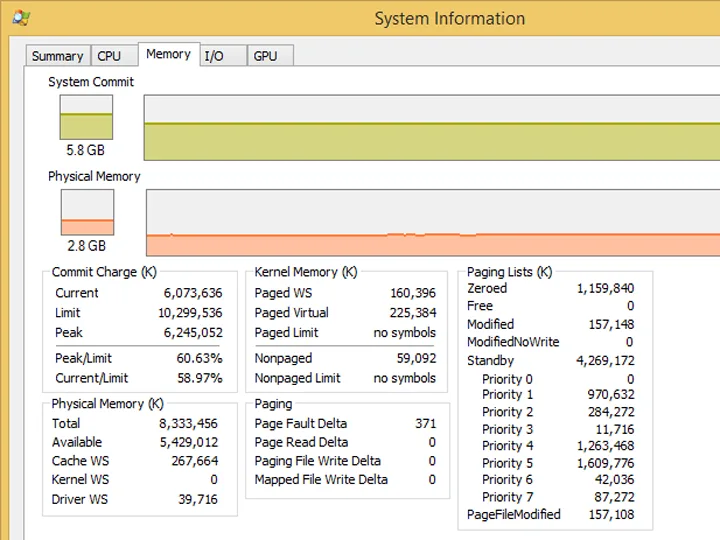Click the Paged Limit no symbols text

[405, 332]
